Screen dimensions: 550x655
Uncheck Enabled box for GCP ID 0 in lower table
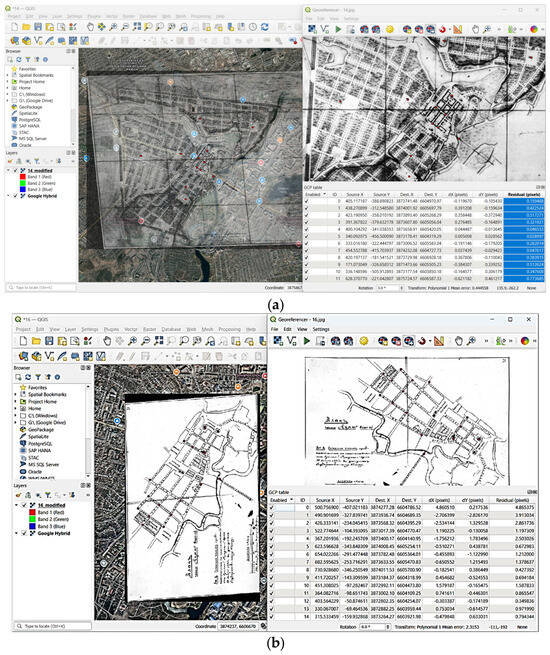[x=272, y=508]
